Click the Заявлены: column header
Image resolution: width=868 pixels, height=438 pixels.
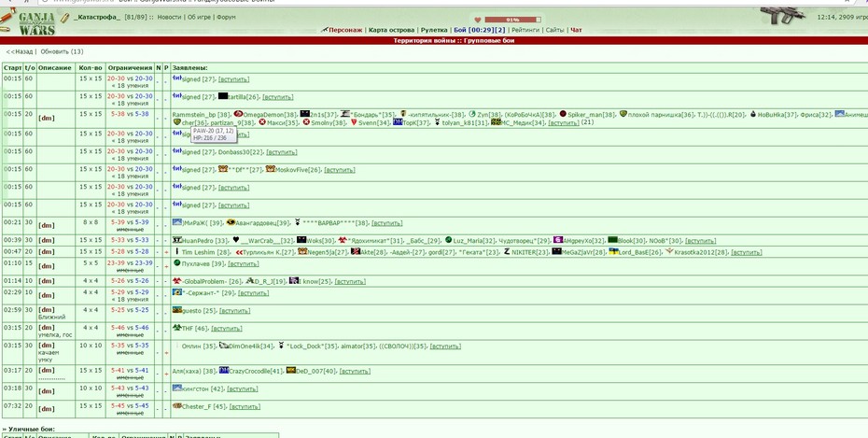(189, 67)
